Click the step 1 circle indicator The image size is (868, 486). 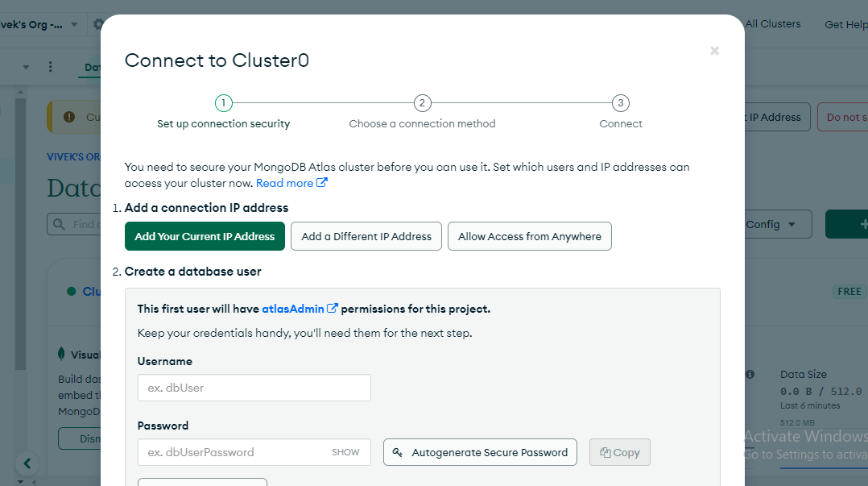click(x=223, y=103)
